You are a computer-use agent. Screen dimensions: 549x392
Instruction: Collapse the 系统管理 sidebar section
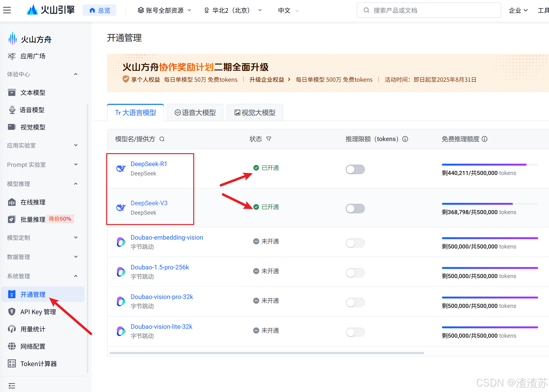[76, 276]
